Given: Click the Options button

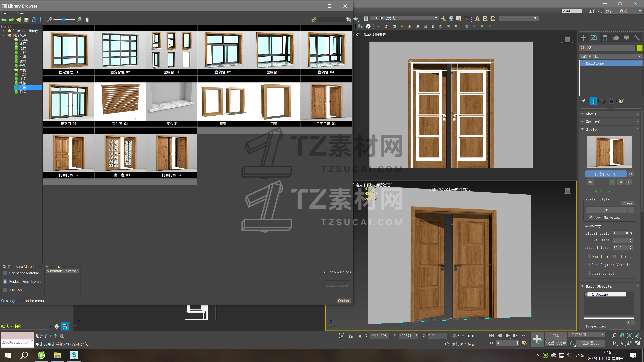Looking at the screenshot, I should (x=344, y=301).
